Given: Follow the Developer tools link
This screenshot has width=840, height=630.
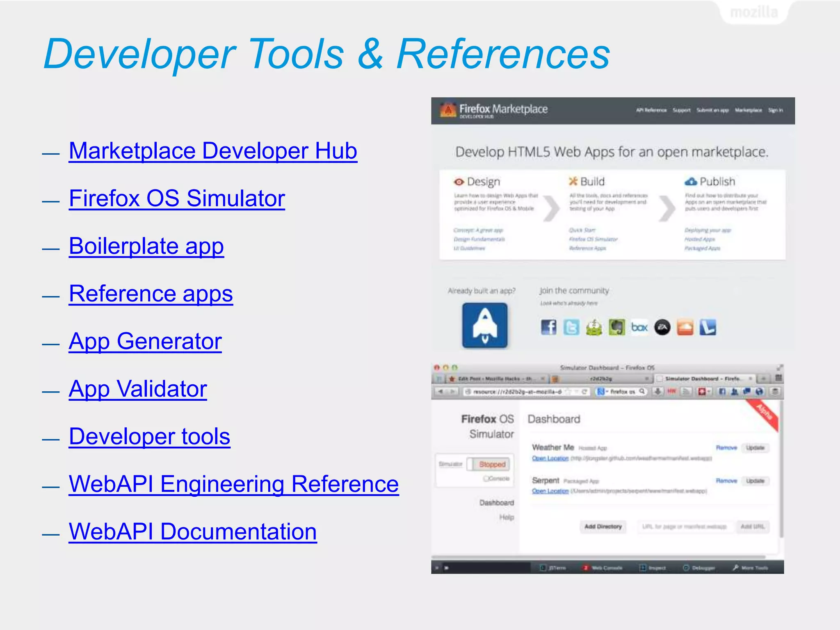Looking at the screenshot, I should click(x=149, y=436).
